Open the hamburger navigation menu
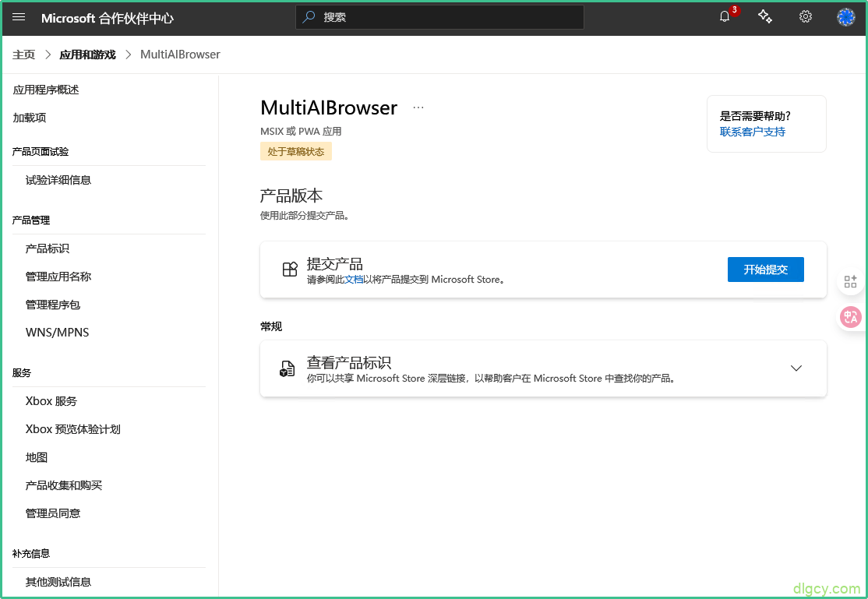This screenshot has height=599, width=868. pos(19,17)
